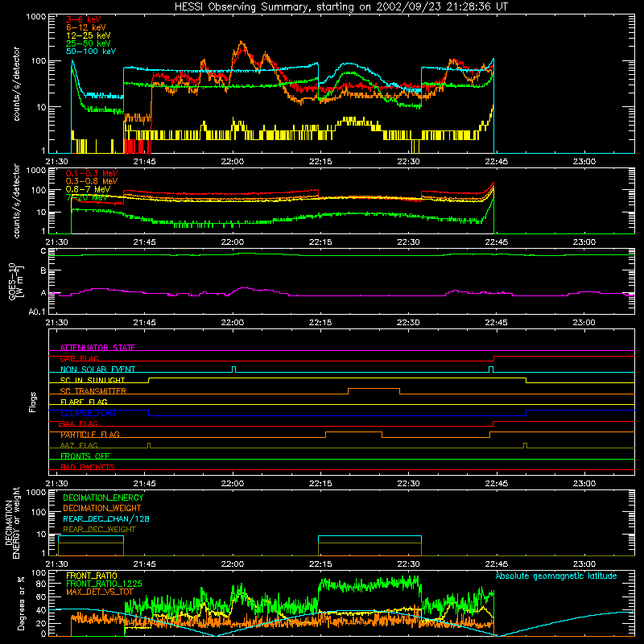The height and width of the screenshot is (644, 644).
Task: Select the REAR_DEC_CHAN/128 legend text
Action: coord(106,519)
